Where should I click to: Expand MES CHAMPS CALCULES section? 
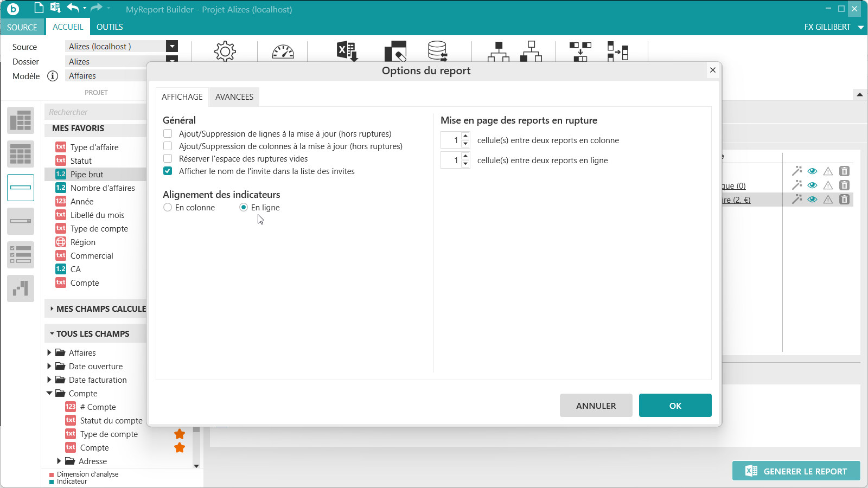[52, 309]
